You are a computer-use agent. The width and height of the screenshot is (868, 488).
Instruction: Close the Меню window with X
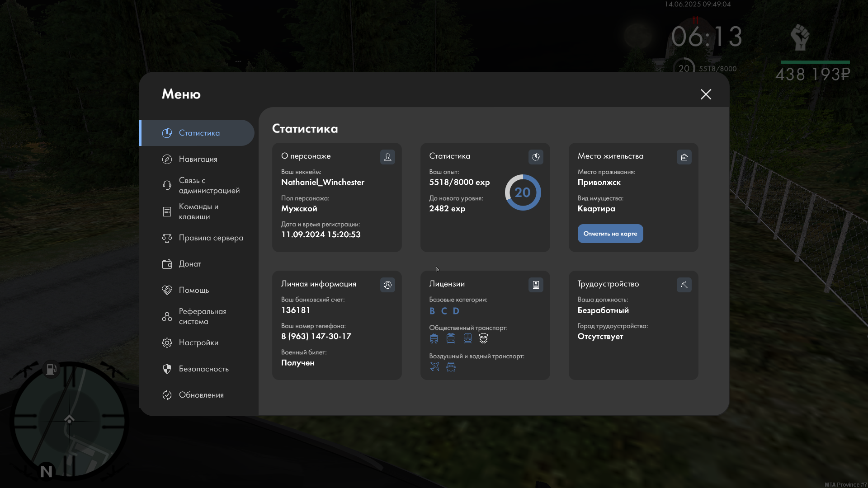[x=706, y=94]
